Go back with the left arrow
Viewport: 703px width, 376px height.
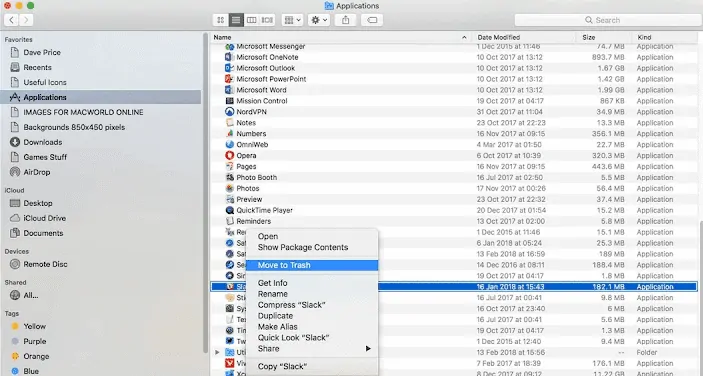(11, 20)
